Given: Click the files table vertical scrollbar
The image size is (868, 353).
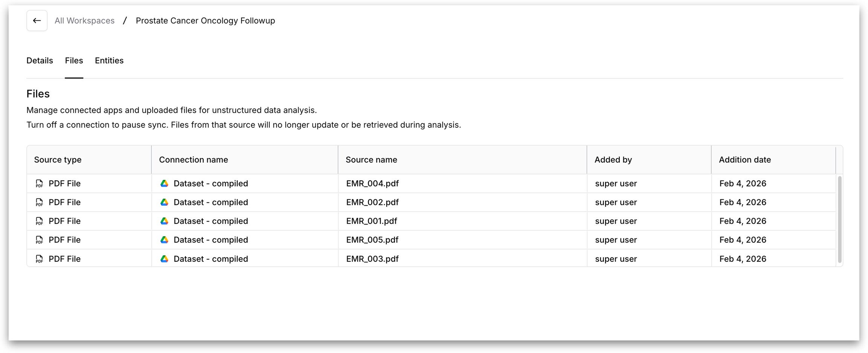Looking at the screenshot, I should tap(839, 219).
